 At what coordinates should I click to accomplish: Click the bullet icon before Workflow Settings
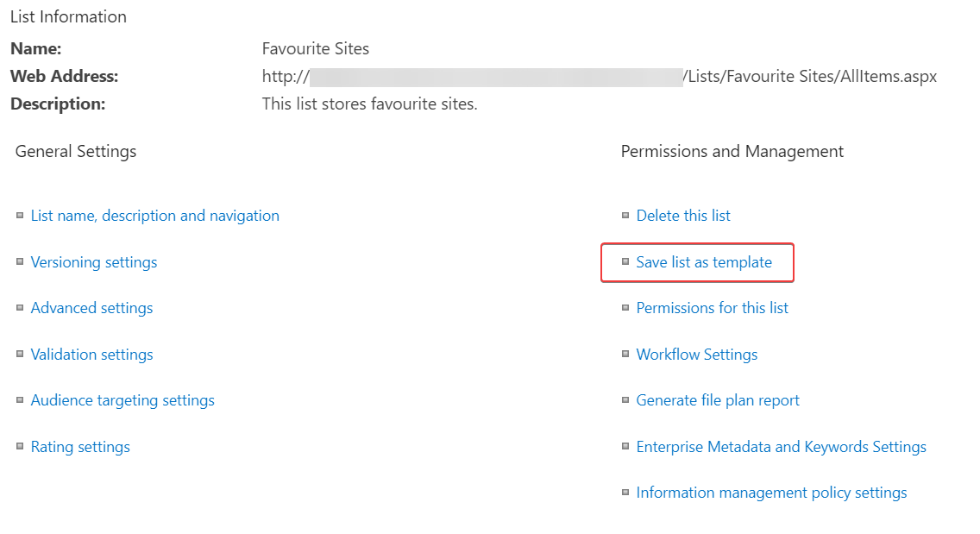625,355
